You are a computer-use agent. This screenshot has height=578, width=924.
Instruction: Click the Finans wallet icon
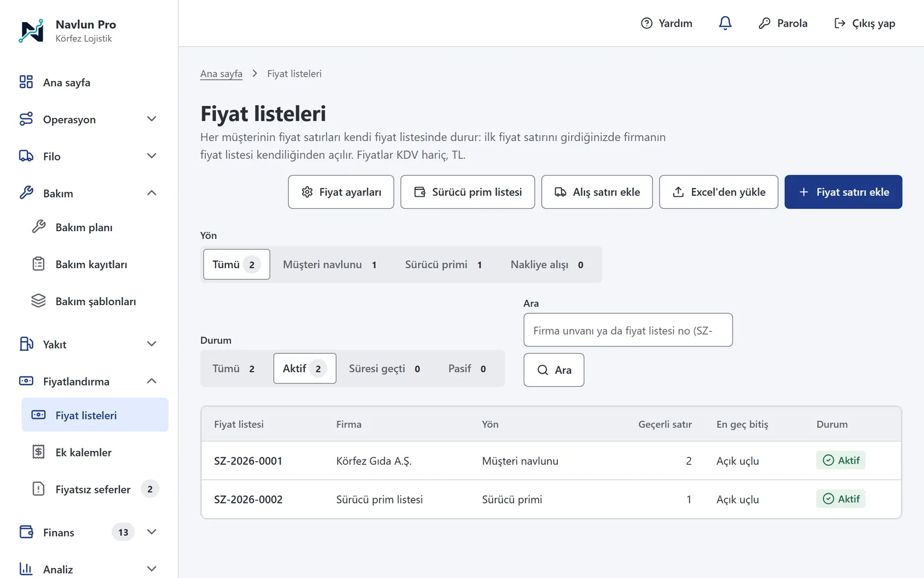26,532
